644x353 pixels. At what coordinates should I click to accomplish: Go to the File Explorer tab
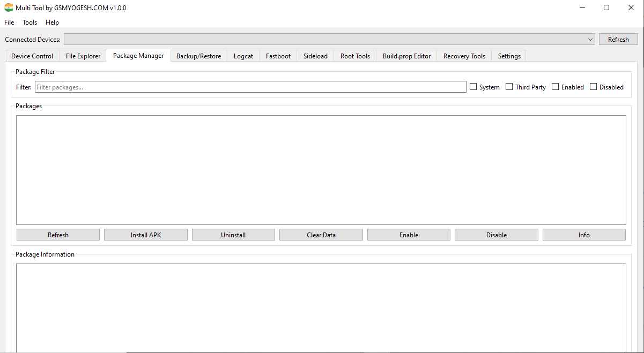tap(83, 56)
